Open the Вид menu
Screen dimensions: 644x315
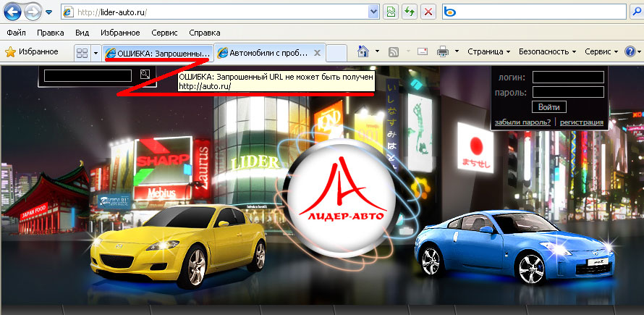pos(82,33)
